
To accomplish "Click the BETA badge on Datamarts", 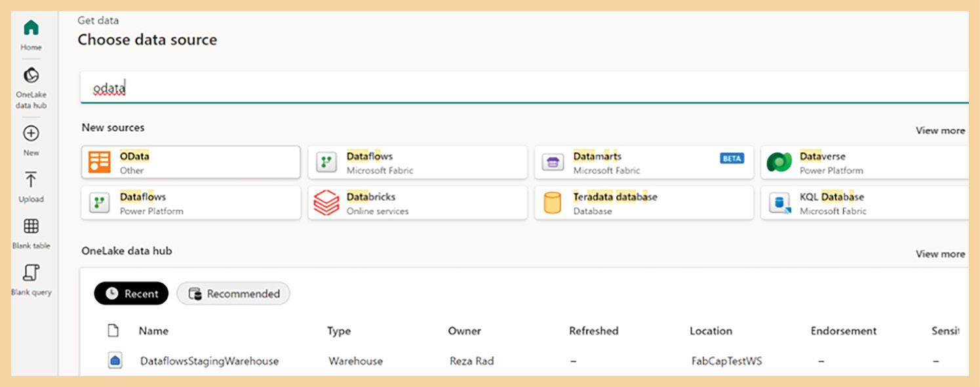I will pos(732,158).
